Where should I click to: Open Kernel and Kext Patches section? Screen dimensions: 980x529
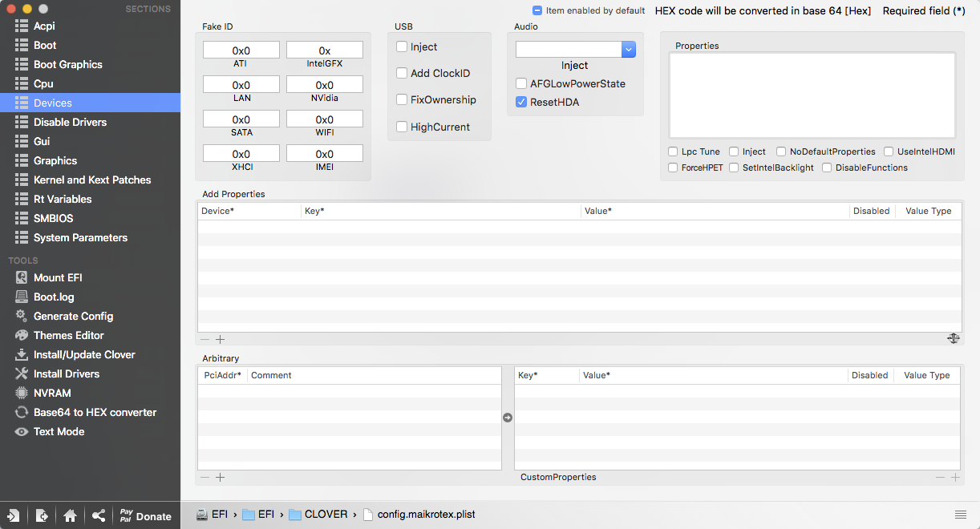[x=90, y=180]
